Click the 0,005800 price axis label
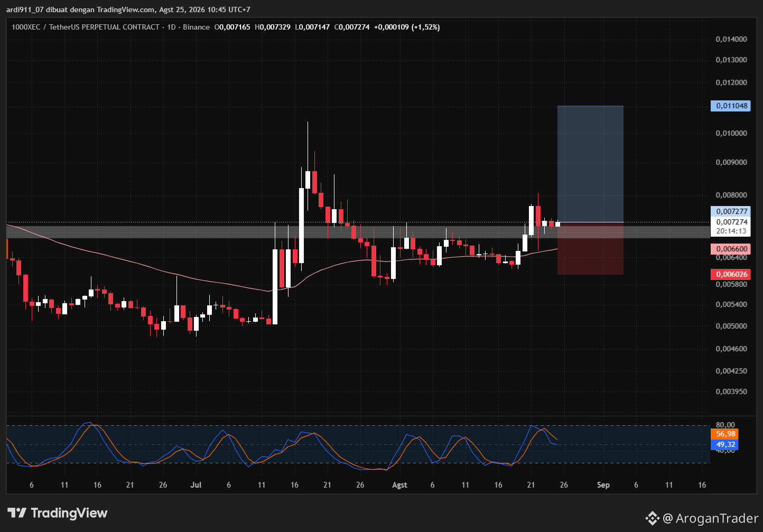The image size is (763, 532). pyautogui.click(x=731, y=284)
